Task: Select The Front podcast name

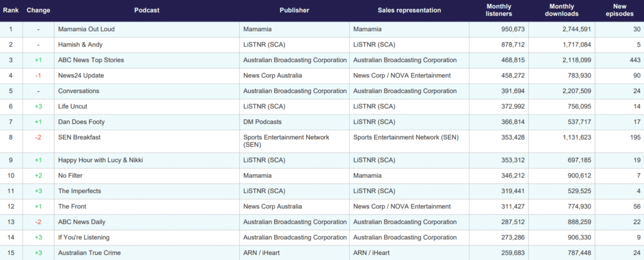Action: pos(72,206)
